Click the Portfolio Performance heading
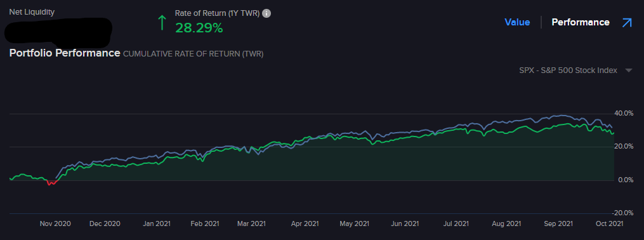This screenshot has height=240, width=644. pyautogui.click(x=65, y=53)
